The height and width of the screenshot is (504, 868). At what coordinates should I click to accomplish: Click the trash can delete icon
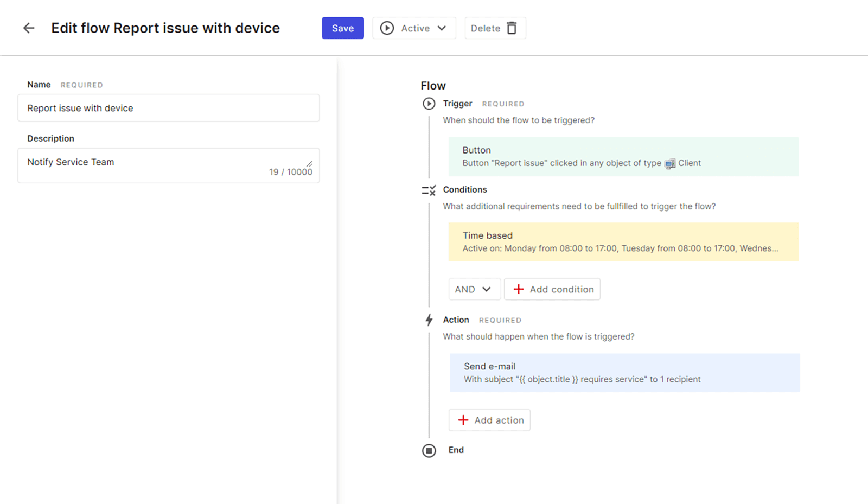point(512,28)
